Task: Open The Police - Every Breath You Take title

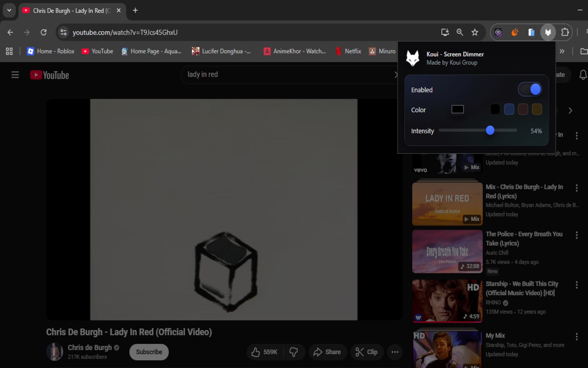Action: pos(524,239)
